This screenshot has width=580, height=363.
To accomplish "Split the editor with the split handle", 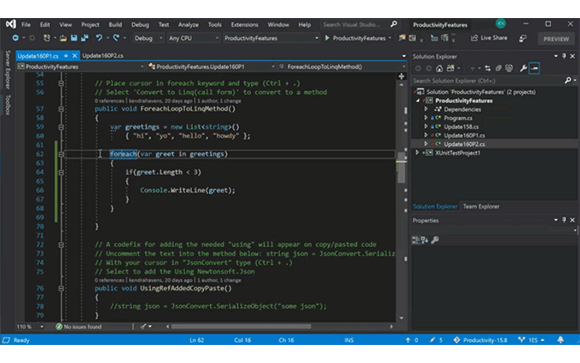I will [401, 76].
